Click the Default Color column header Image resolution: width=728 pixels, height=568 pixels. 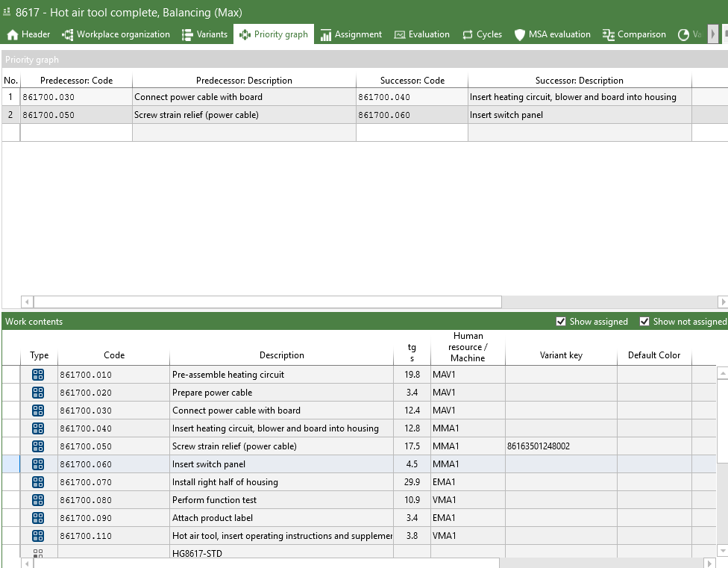click(654, 355)
